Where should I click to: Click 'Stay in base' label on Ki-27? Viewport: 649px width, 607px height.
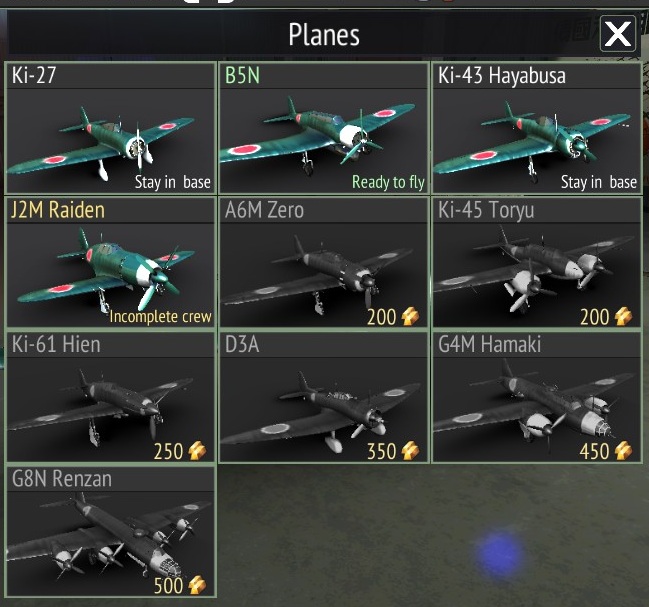(x=173, y=182)
